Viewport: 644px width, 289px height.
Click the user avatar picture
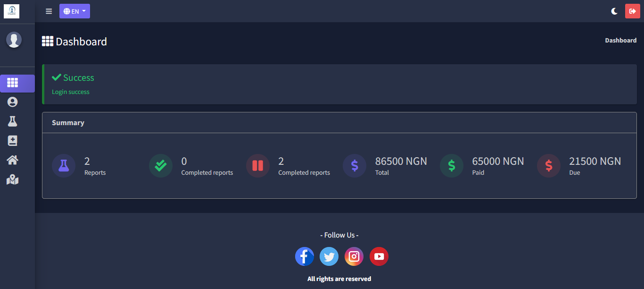[14, 40]
